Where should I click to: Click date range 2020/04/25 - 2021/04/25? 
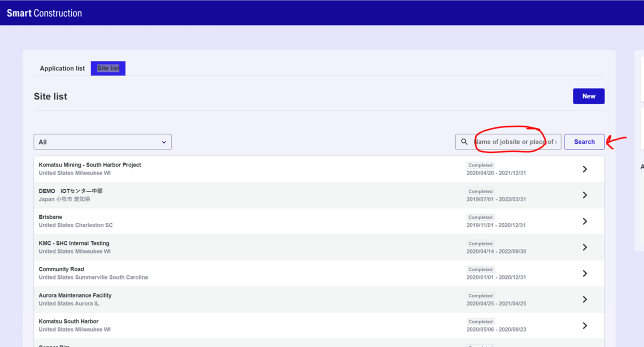(496, 303)
